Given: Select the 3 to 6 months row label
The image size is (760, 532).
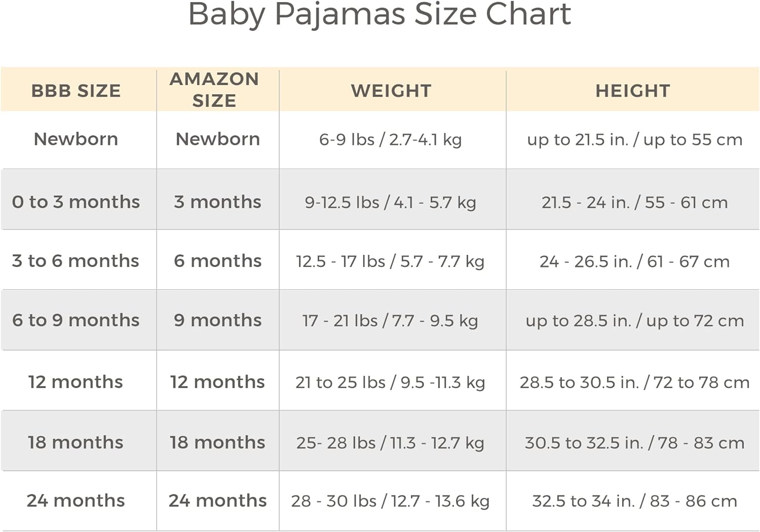Looking at the screenshot, I should click(x=75, y=260).
